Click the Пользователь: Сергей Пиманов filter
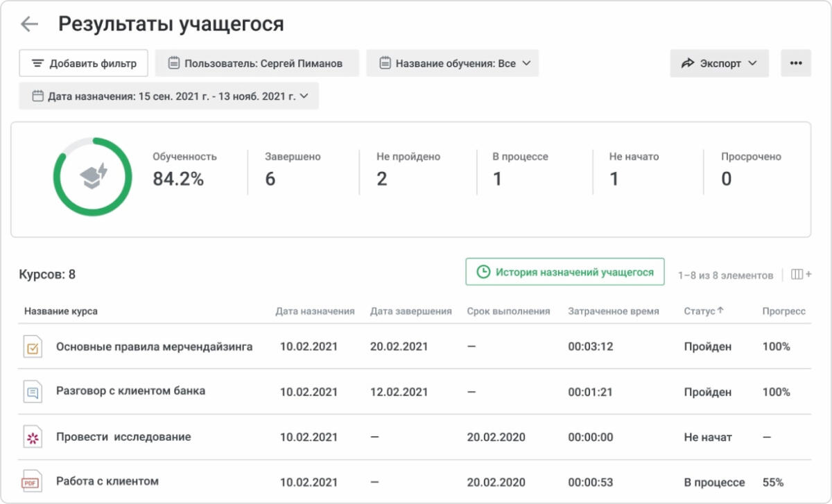Viewport: 832px width, 504px height. pyautogui.click(x=257, y=63)
